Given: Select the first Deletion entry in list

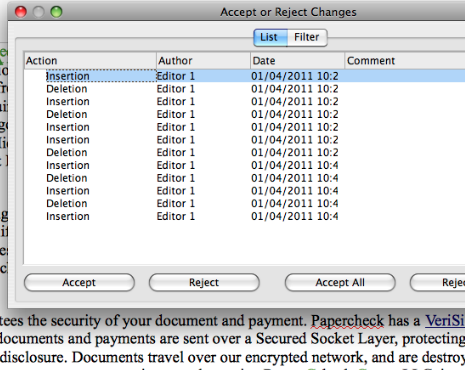Looking at the screenshot, I should [x=245, y=89].
